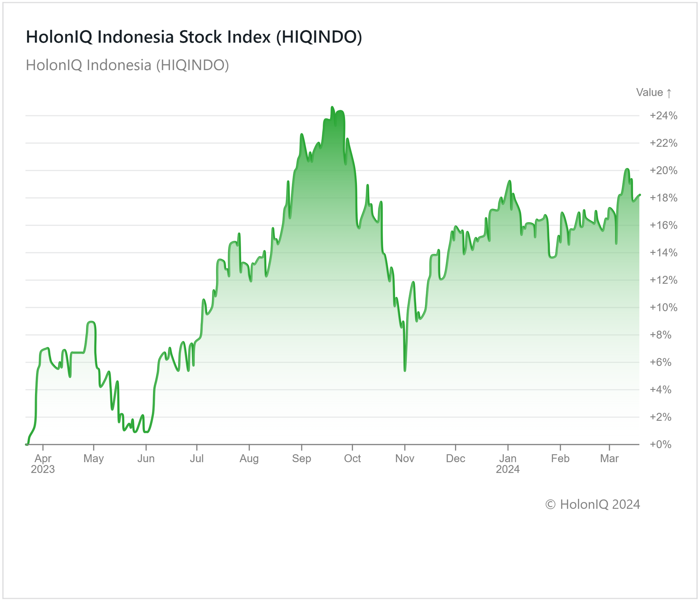Click the Jul x-axis label

197,459
